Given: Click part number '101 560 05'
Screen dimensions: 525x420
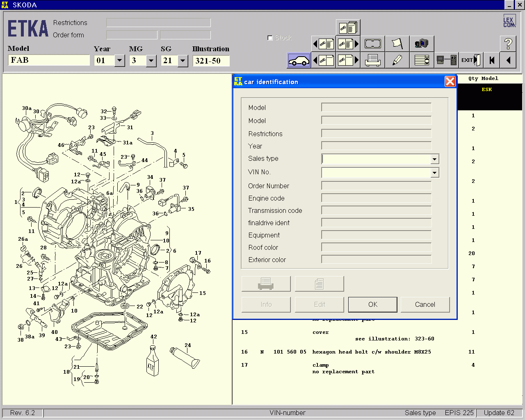Looking at the screenshot, I should [x=290, y=352].
